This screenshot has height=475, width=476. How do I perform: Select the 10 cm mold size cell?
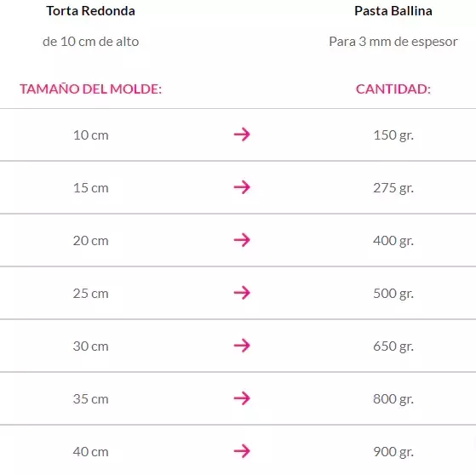click(x=91, y=135)
